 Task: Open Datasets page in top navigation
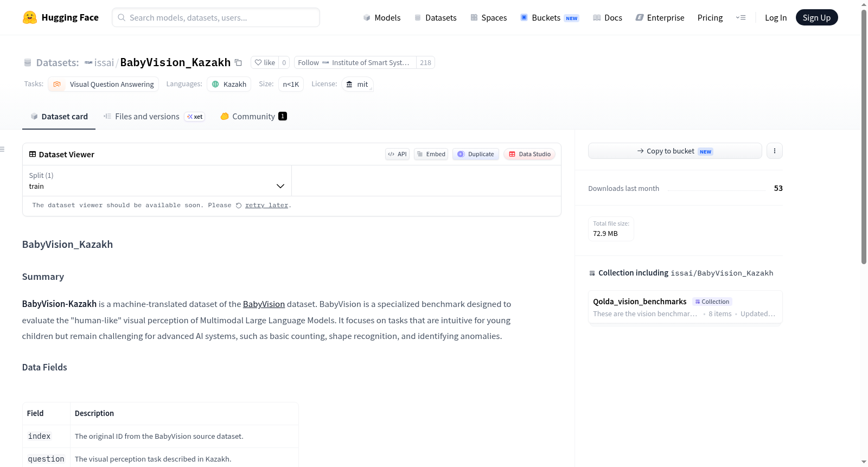[x=436, y=17]
